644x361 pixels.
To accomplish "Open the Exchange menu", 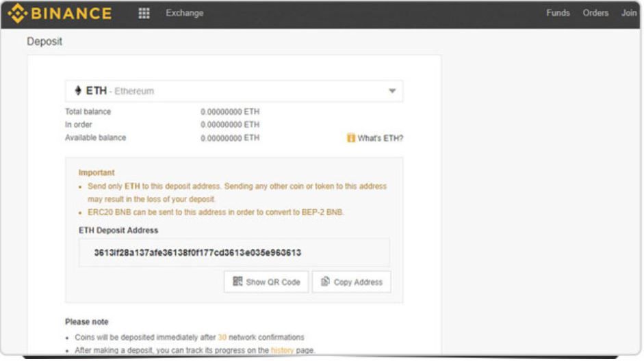I will (184, 13).
